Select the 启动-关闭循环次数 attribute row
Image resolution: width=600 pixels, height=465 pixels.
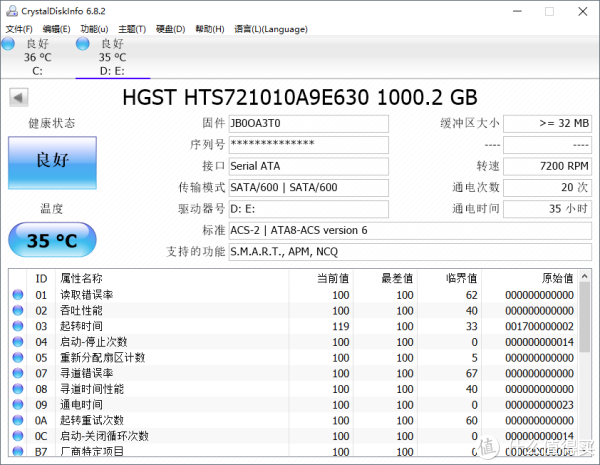click(x=293, y=436)
